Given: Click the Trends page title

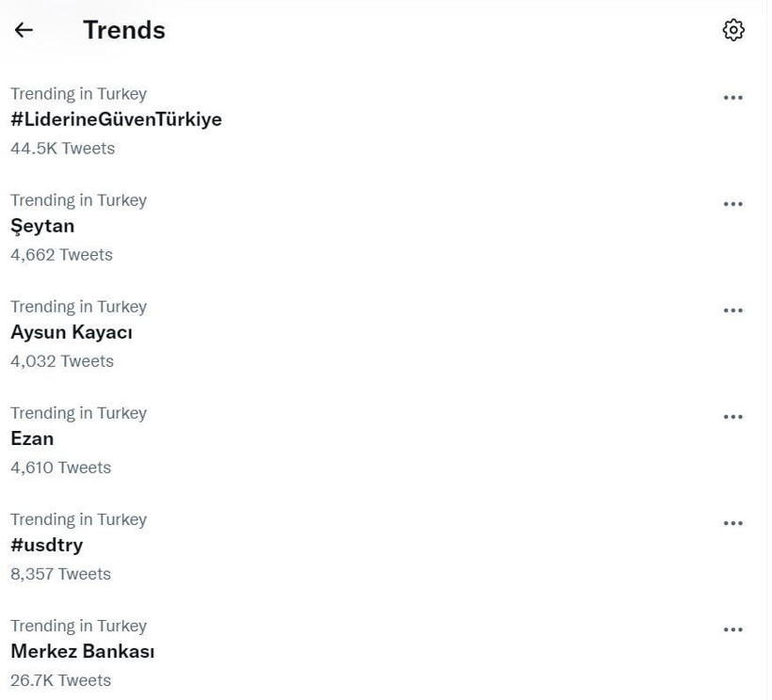Looking at the screenshot, I should [x=123, y=30].
